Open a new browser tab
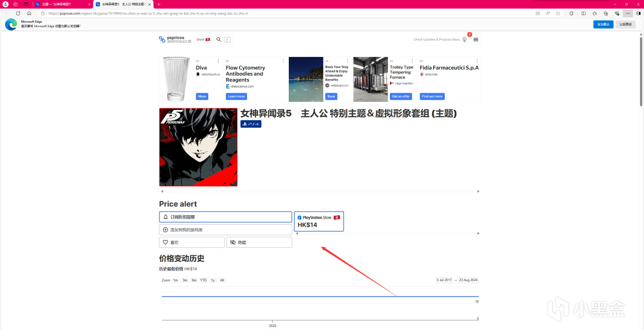 tap(159, 4)
